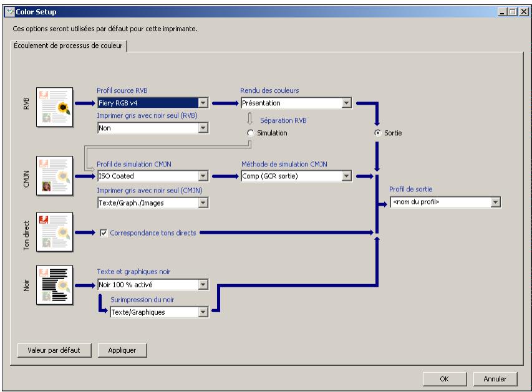Open Imprimer gris avec noir seul (RVB) dropdown
Image resolution: width=532 pixels, height=392 pixels.
coord(153,128)
